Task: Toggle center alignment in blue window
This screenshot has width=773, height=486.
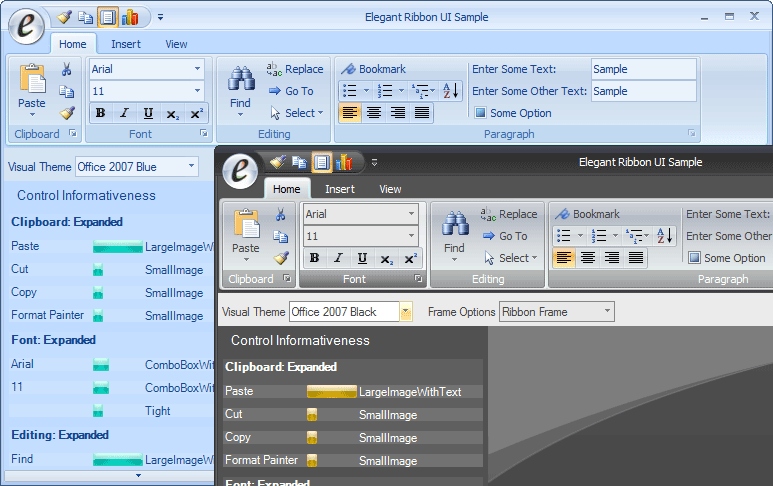Action: pos(374,113)
